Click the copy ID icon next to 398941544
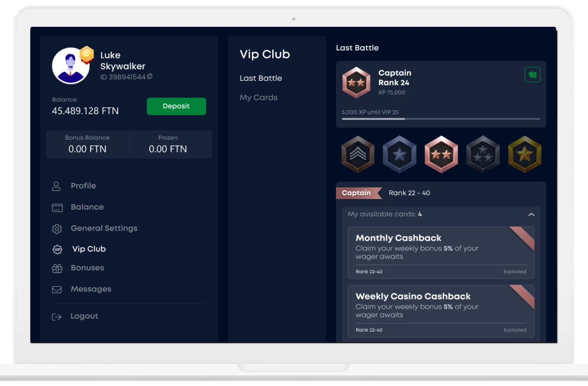Image resolution: width=588 pixels, height=386 pixels. coord(150,77)
